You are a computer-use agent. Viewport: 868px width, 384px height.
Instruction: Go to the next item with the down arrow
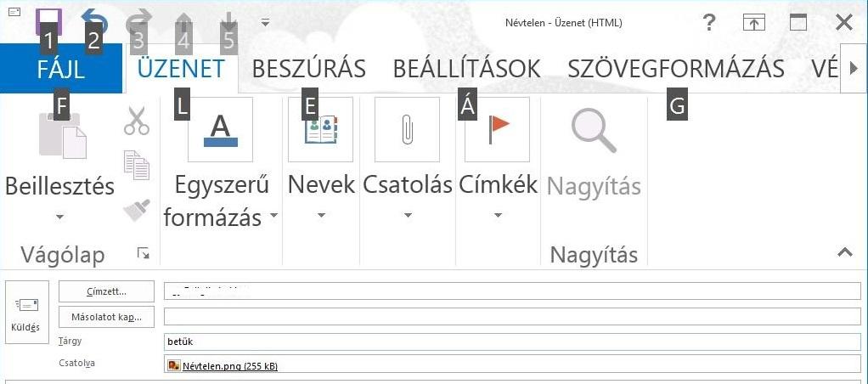(228, 22)
